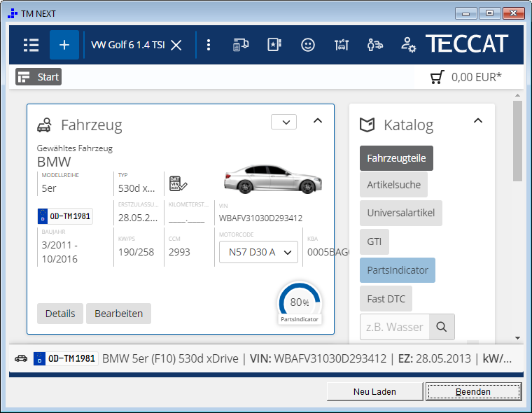Open the Motorcode N57 D30 A dropdown
The image size is (532, 413).
pyautogui.click(x=258, y=252)
